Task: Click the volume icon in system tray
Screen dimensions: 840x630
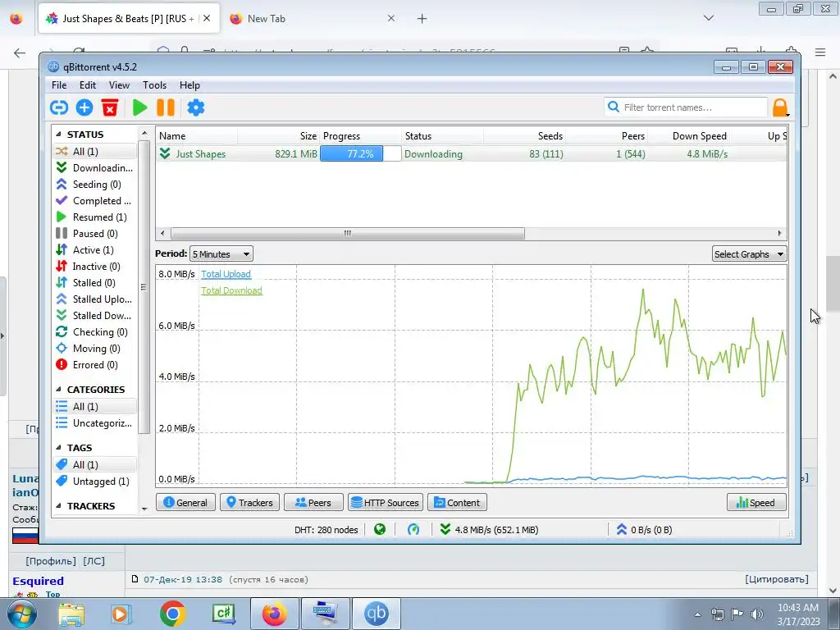Action: [757, 614]
